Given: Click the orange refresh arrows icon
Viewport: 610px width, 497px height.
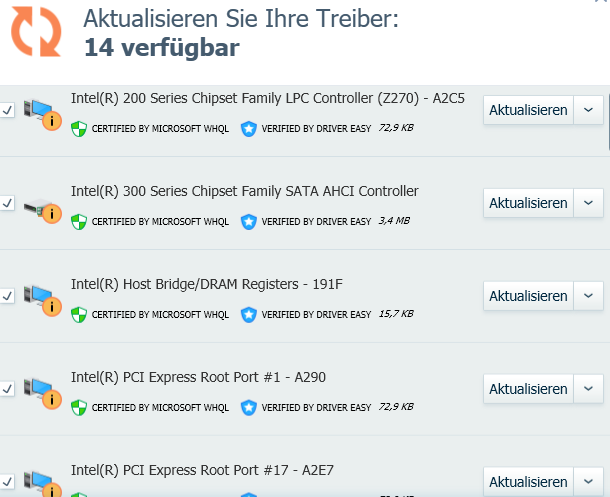Looking at the screenshot, I should click(x=36, y=32).
